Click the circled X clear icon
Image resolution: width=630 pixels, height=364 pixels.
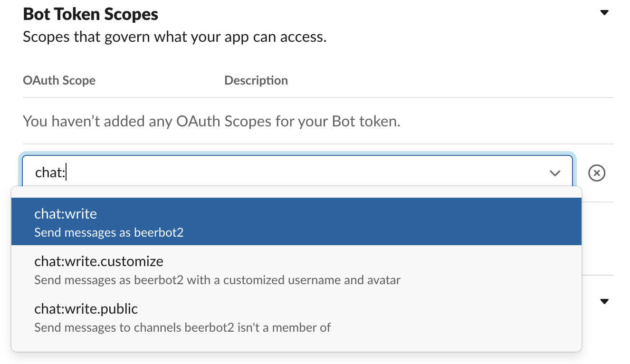tap(597, 173)
